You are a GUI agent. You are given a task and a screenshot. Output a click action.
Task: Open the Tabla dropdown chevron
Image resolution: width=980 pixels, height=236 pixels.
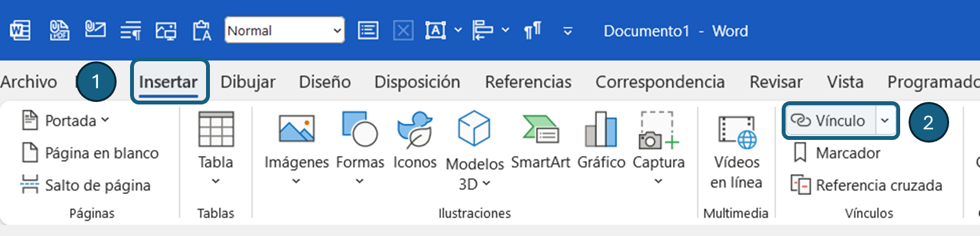pyautogui.click(x=216, y=181)
